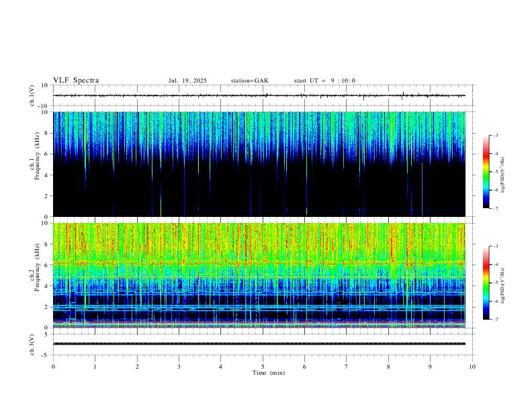The image size is (532, 411).
Task: Click the ch.3 voltage waveform band
Action: pyautogui.click(x=259, y=344)
